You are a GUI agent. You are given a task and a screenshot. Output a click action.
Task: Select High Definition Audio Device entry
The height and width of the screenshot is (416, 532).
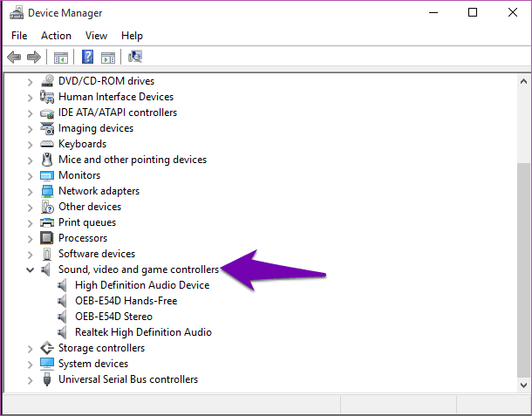142,285
